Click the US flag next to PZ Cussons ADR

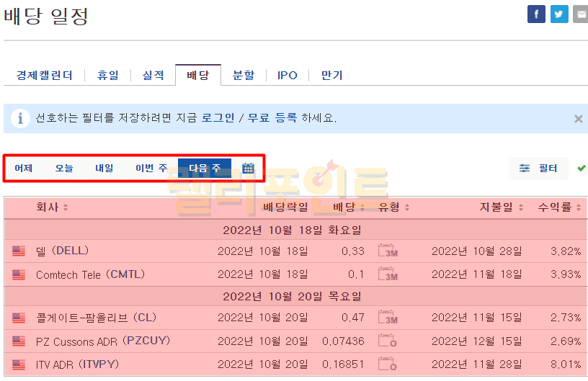click(x=19, y=341)
